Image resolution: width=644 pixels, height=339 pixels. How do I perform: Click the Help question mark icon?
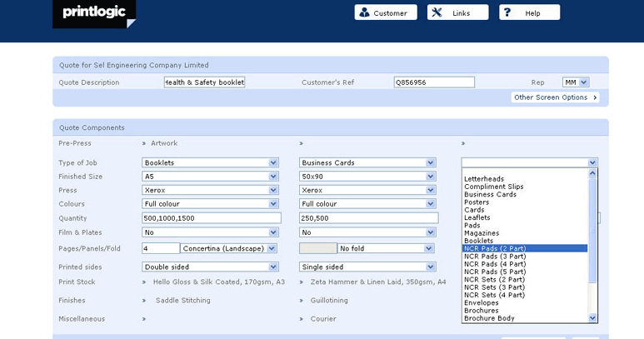pyautogui.click(x=507, y=12)
